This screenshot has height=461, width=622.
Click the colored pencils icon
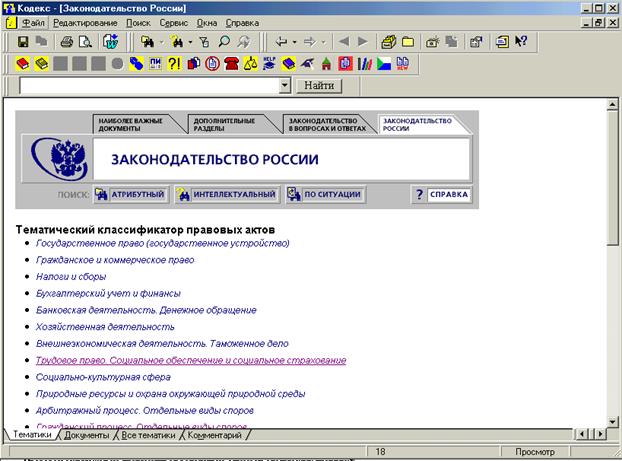pyautogui.click(x=365, y=63)
